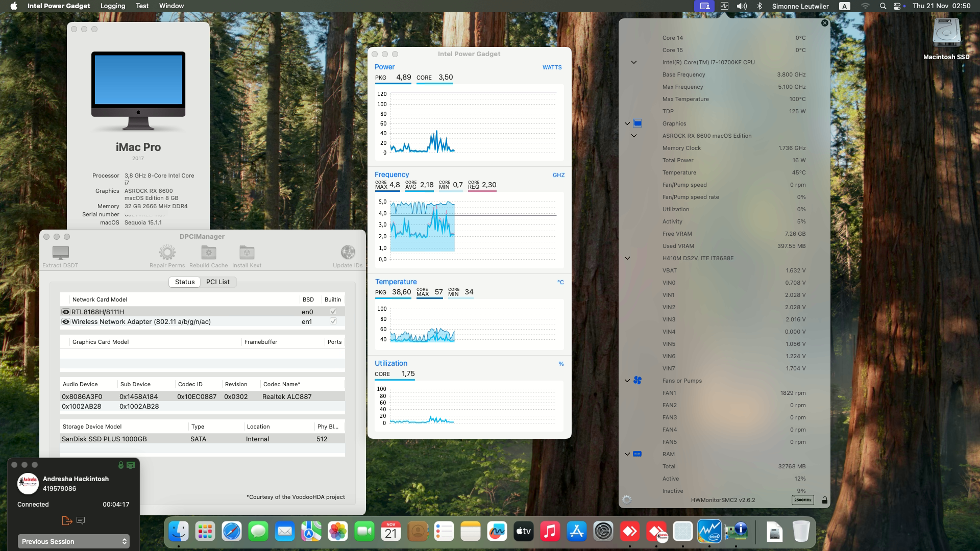Click the Graphics section card icon
The width and height of the screenshot is (980, 551).
tap(638, 123)
